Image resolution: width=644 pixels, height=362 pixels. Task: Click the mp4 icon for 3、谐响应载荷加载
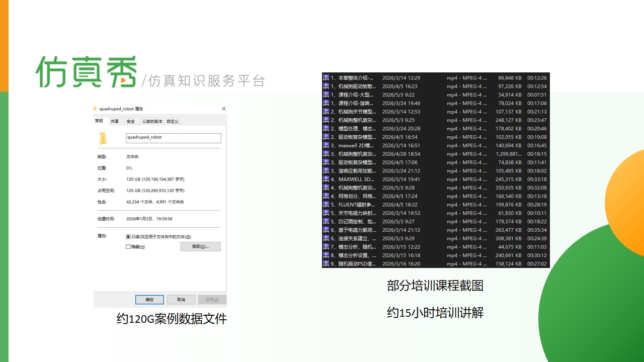pyautogui.click(x=326, y=171)
